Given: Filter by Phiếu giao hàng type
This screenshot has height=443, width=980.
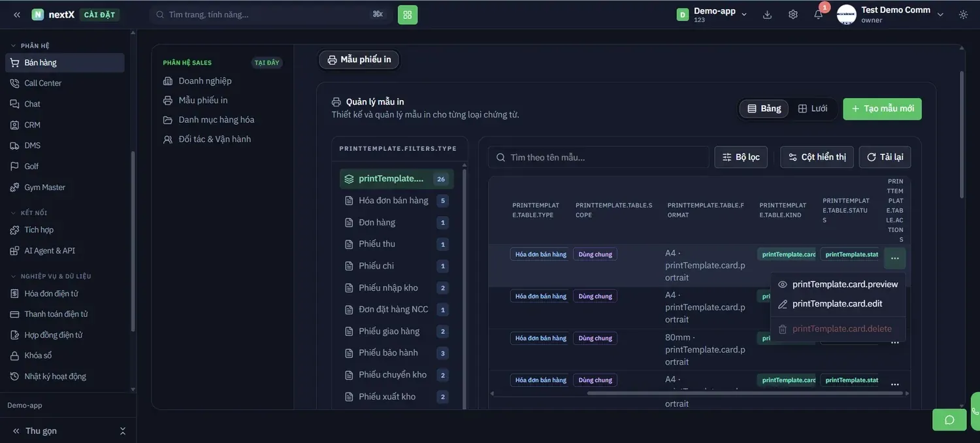Looking at the screenshot, I should [397, 331].
